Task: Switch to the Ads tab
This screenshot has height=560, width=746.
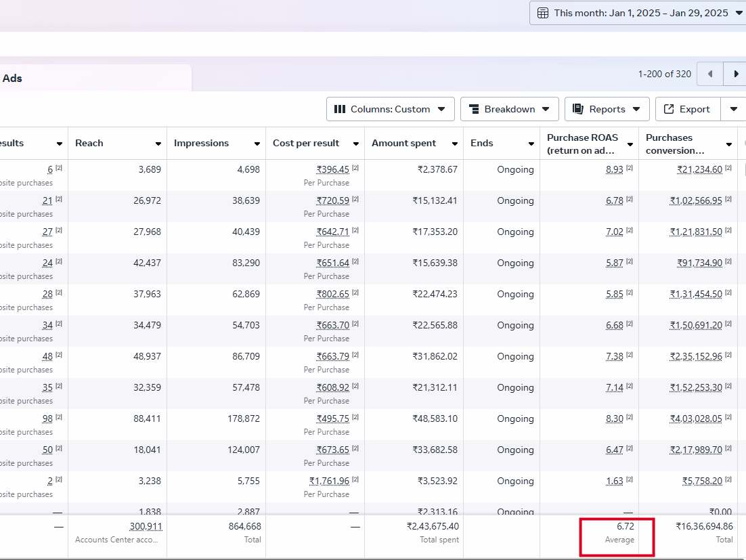Action: [12, 79]
